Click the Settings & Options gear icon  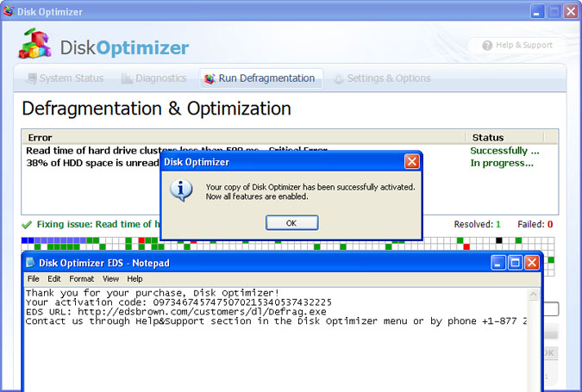(x=339, y=79)
